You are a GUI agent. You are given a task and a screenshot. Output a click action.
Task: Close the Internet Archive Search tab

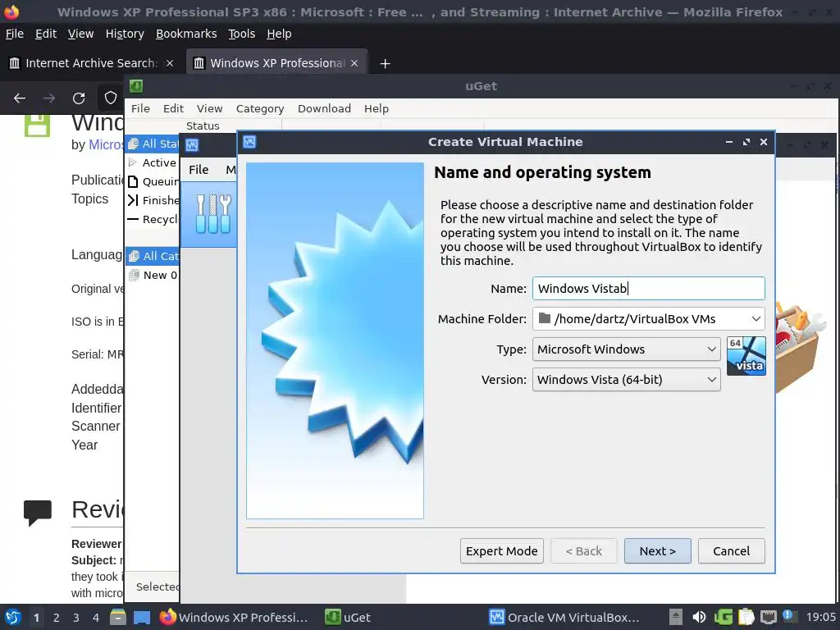coord(170,63)
